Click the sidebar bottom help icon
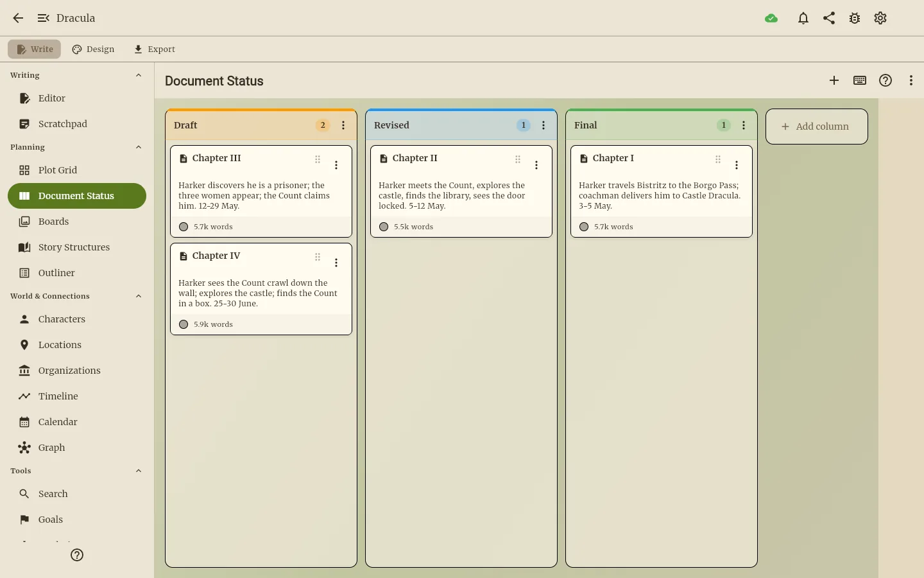 pyautogui.click(x=77, y=555)
